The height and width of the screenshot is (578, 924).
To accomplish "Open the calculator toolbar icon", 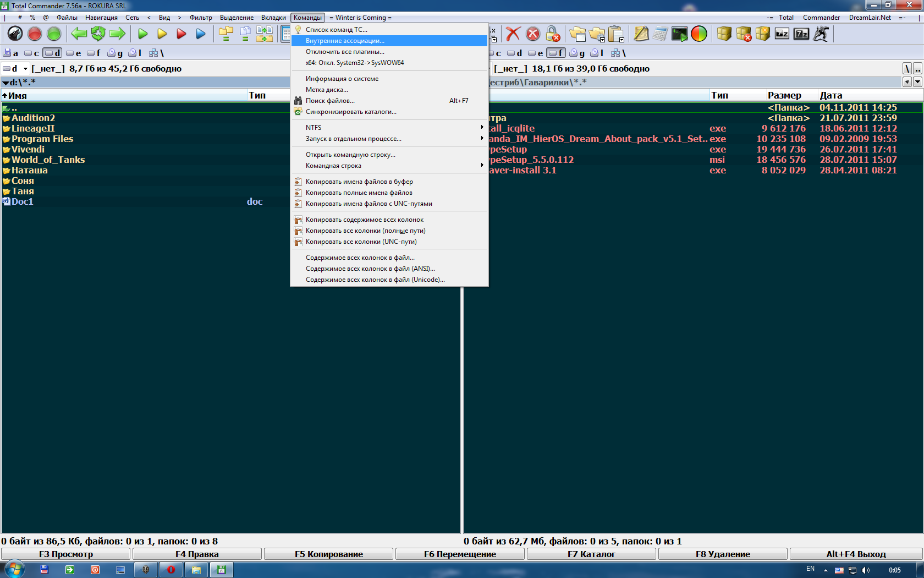I will [659, 34].
